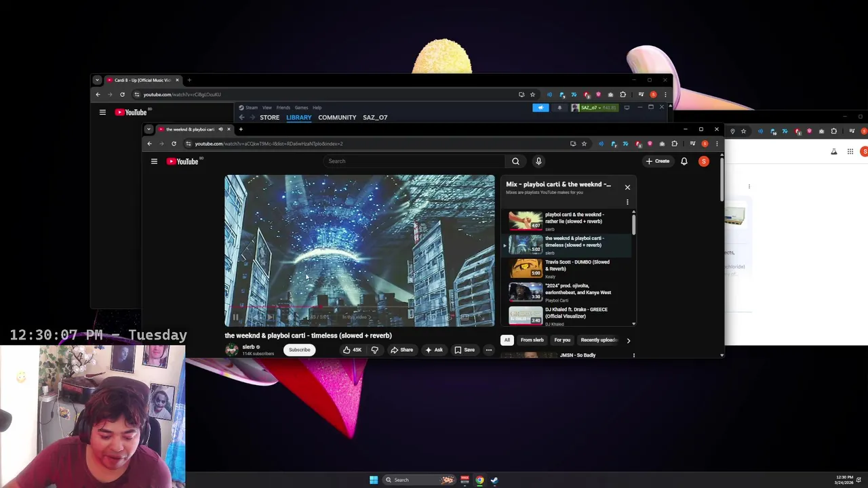Screen dimensions: 868x488
Task: Start voice search with microphone icon
Action: click(538, 161)
